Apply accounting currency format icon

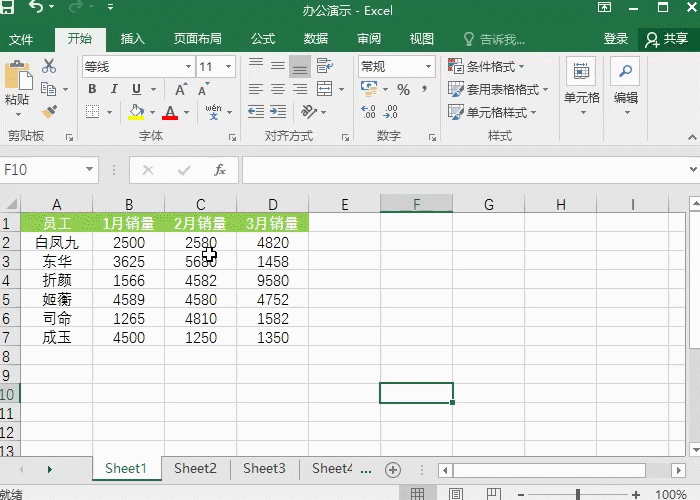coord(369,88)
